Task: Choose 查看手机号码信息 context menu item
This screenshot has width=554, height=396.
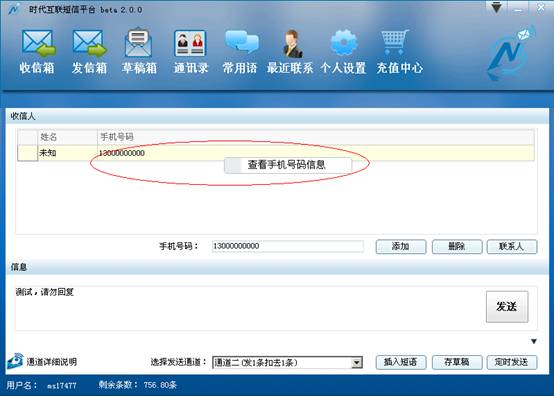Action: [x=288, y=165]
